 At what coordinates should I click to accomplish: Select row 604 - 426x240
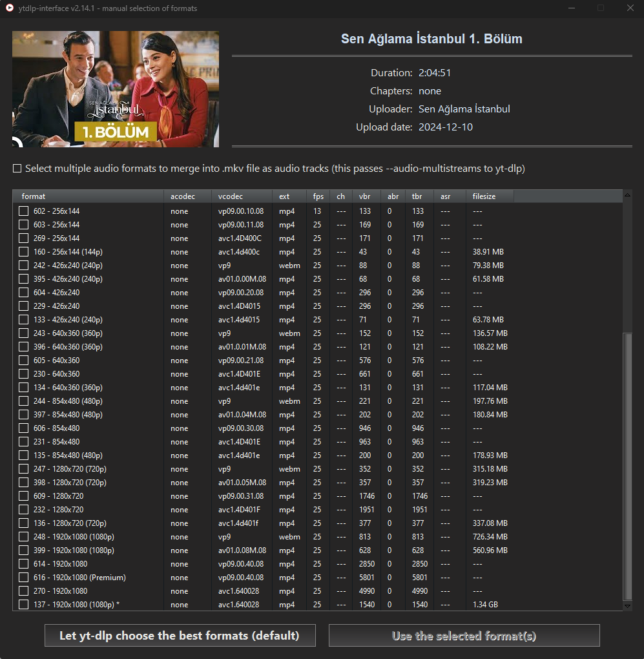coord(317,293)
